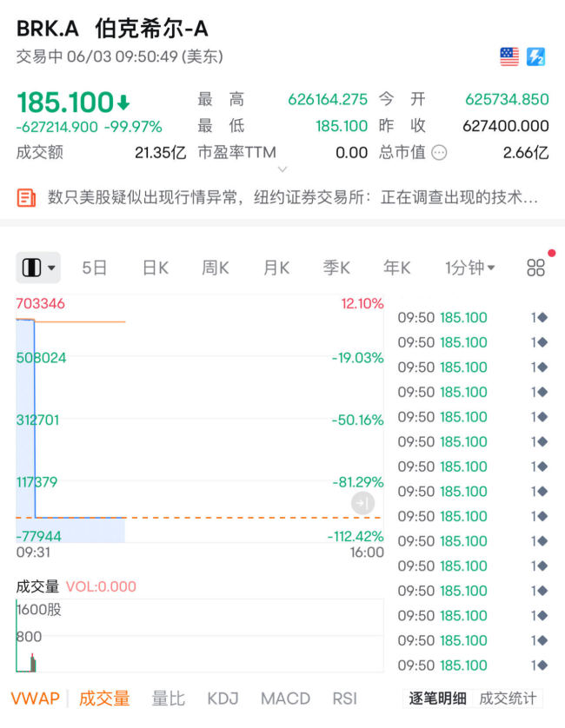This screenshot has height=728, width=565.
Task: Tap the info icon beside 总市值
Action: (439, 152)
